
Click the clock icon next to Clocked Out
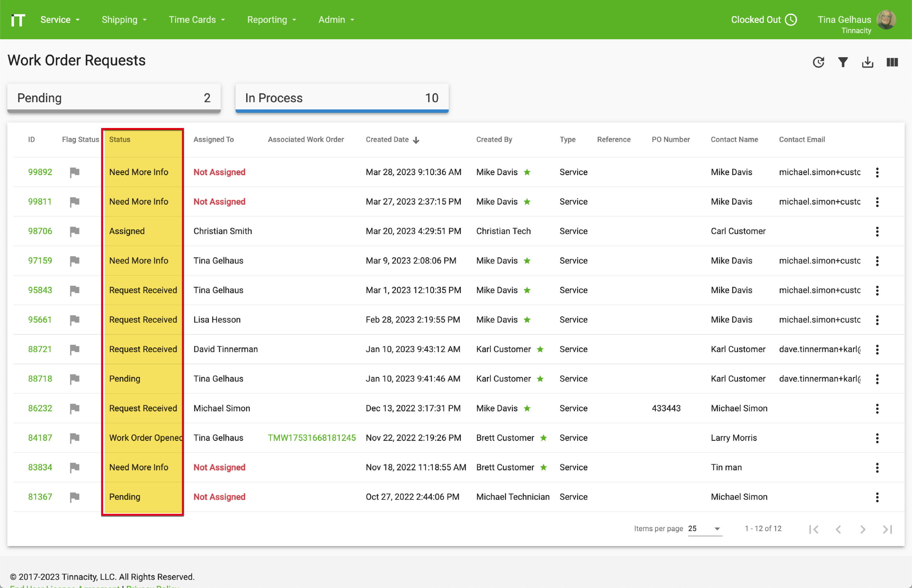[791, 19]
